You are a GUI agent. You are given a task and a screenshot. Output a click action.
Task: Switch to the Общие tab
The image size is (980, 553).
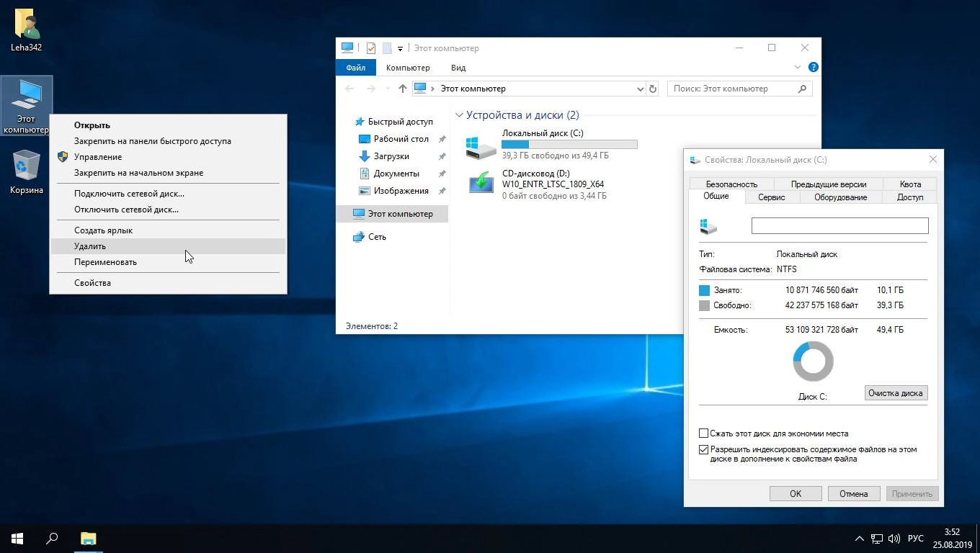(x=716, y=196)
